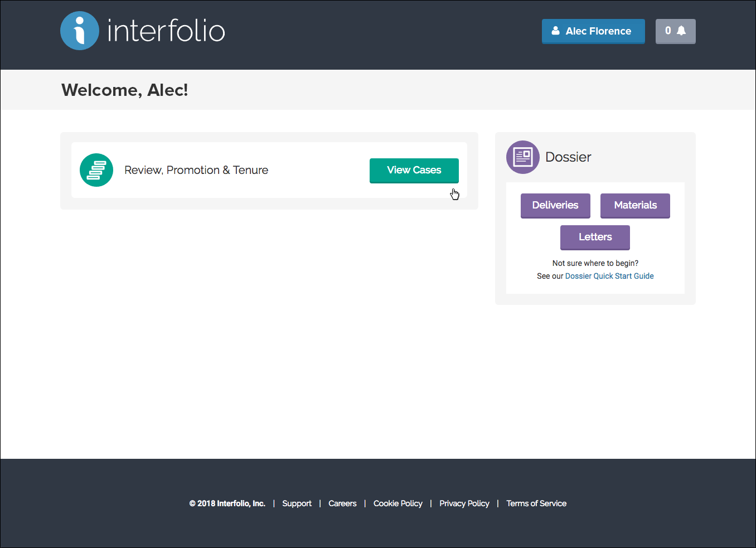Click the Interfolio blue circle logo icon
Screen dimensions: 756x548
point(80,31)
